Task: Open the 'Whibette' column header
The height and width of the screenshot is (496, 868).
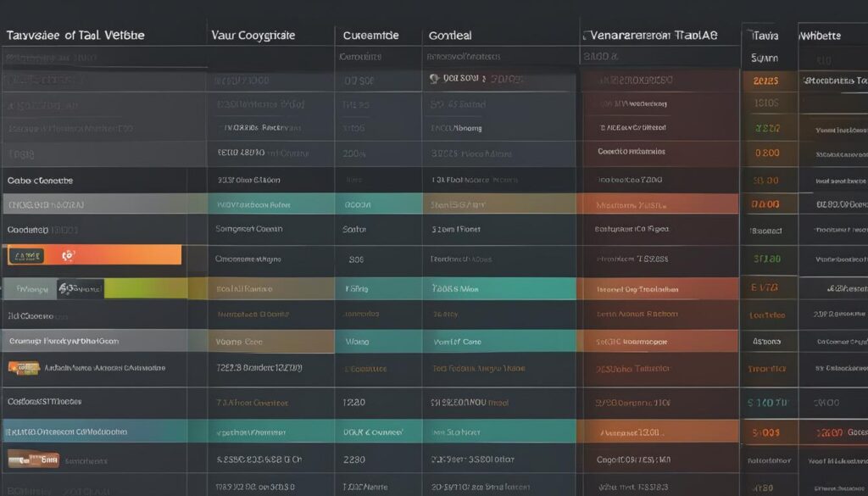Action: coord(820,36)
